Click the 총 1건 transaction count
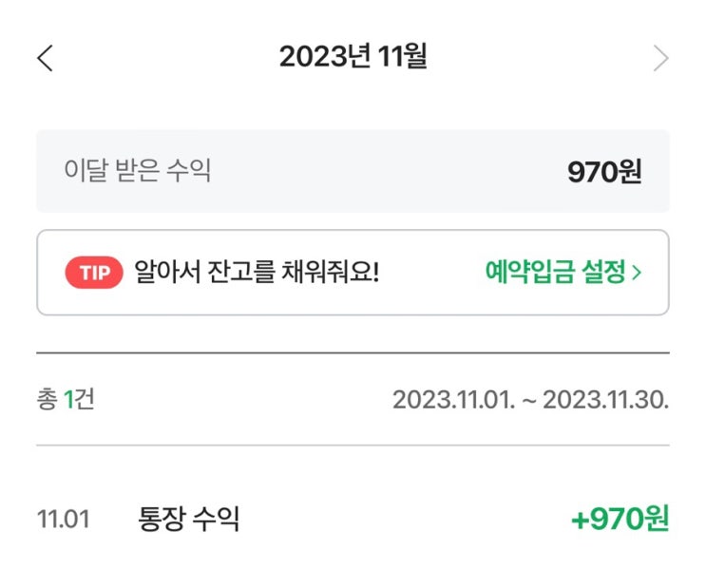The height and width of the screenshot is (588, 706). tap(66, 400)
